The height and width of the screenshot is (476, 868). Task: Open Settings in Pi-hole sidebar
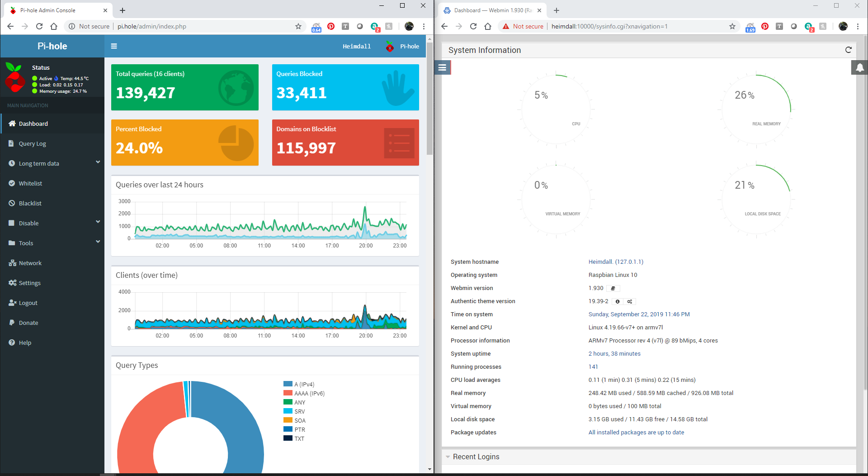(52, 283)
